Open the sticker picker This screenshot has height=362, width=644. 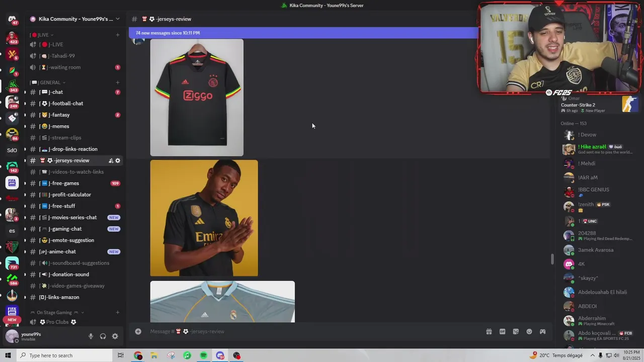516,331
